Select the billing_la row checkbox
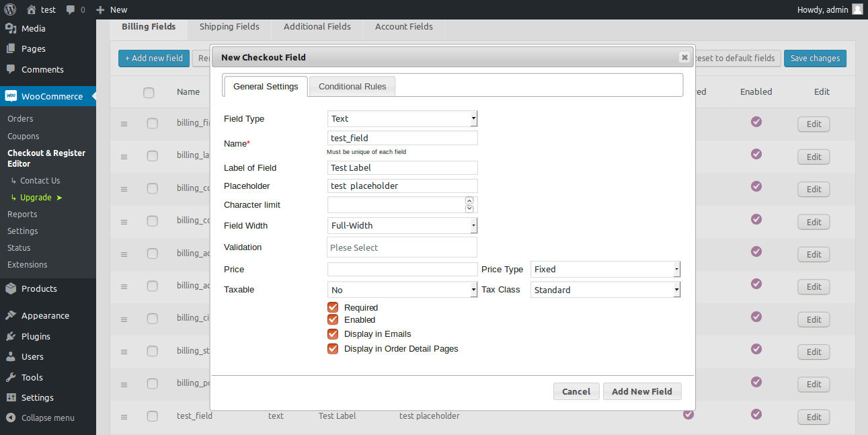 click(153, 156)
